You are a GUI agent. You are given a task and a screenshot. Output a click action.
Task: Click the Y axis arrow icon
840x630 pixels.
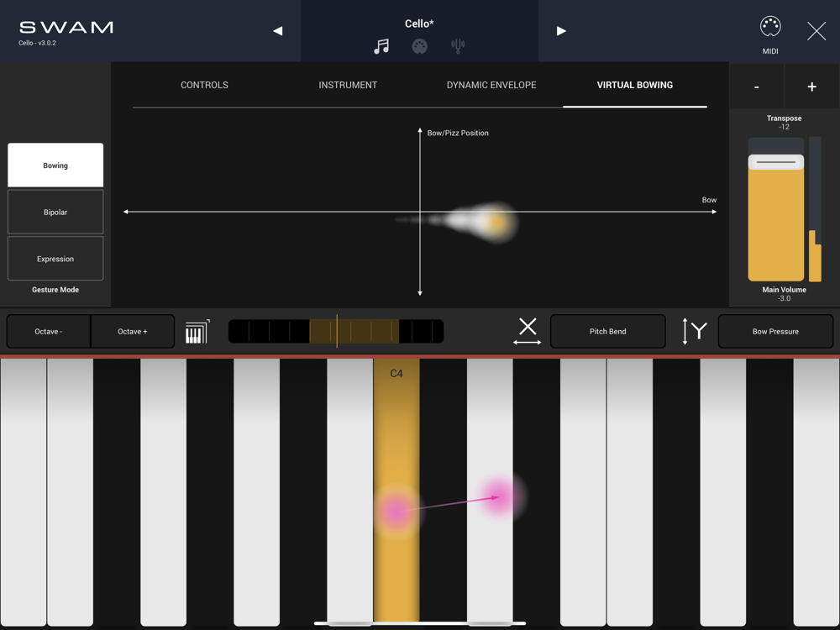point(695,331)
